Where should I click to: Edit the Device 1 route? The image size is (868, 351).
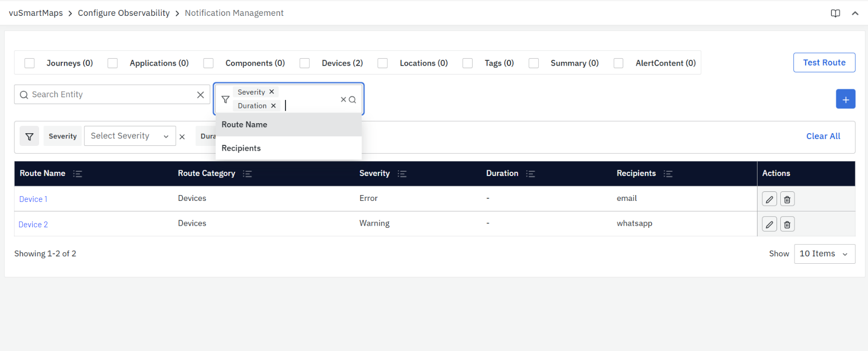pos(769,199)
